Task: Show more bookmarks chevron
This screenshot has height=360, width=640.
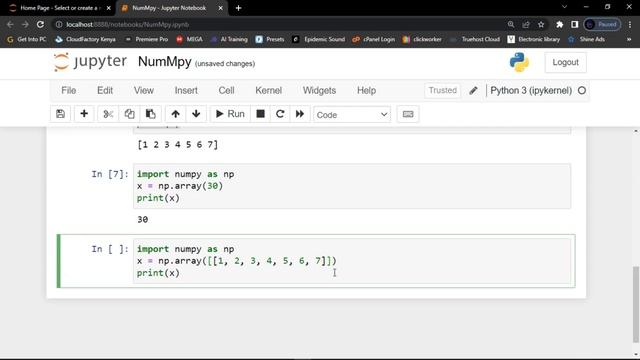Action: click(629, 39)
